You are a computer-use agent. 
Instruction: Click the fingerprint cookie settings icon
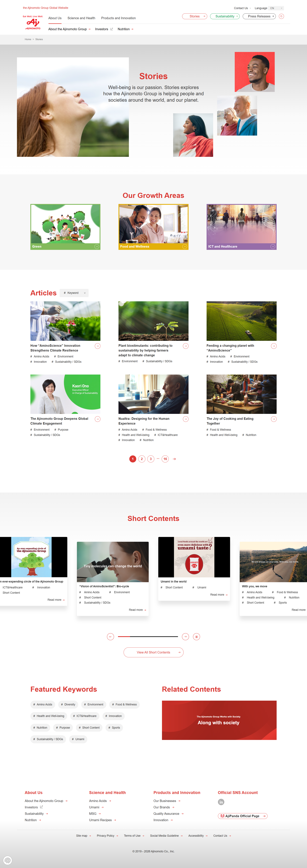pos(8,860)
